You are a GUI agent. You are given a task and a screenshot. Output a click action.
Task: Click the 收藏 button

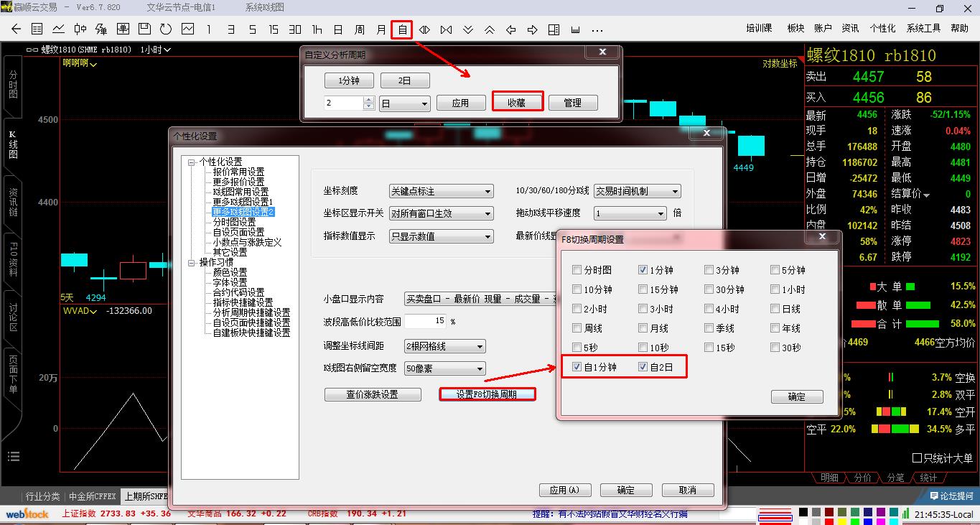517,103
